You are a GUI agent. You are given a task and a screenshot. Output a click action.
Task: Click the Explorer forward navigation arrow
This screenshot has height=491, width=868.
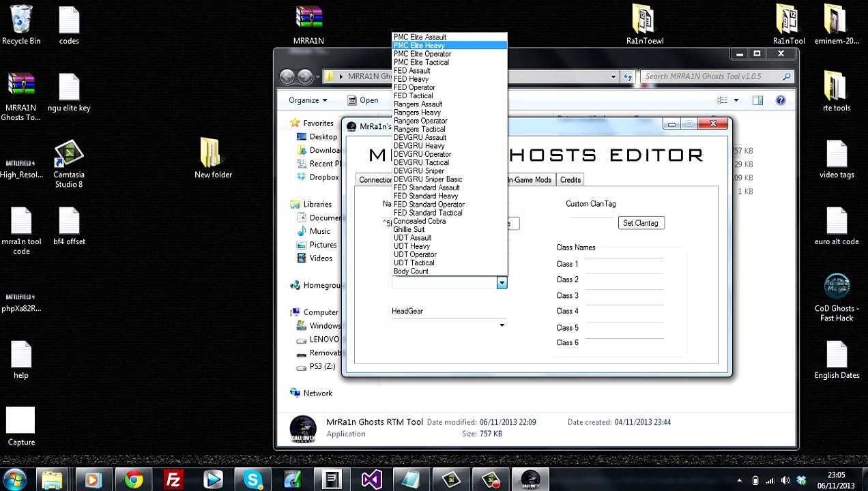[305, 76]
